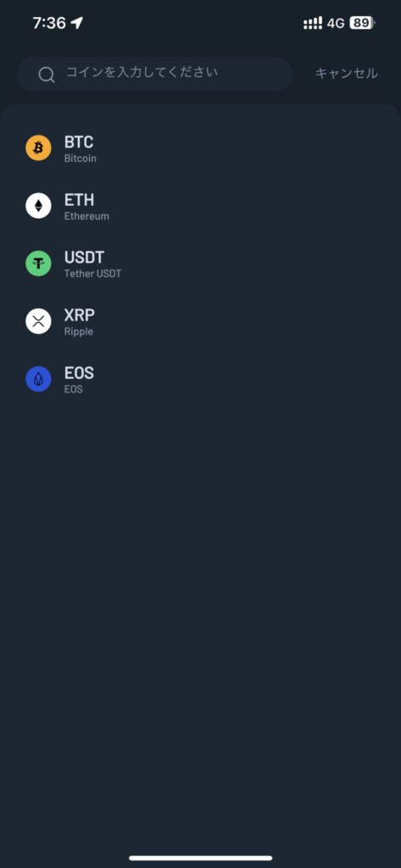401x868 pixels.
Task: Tap the location arrow in status bar
Action: 77,23
